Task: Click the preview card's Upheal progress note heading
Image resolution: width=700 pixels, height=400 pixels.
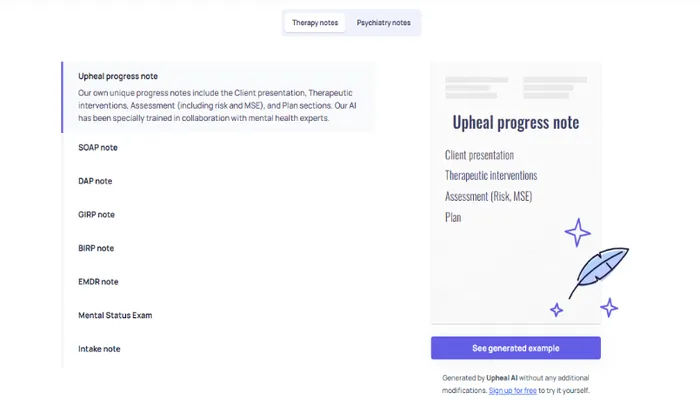Action: 515,123
